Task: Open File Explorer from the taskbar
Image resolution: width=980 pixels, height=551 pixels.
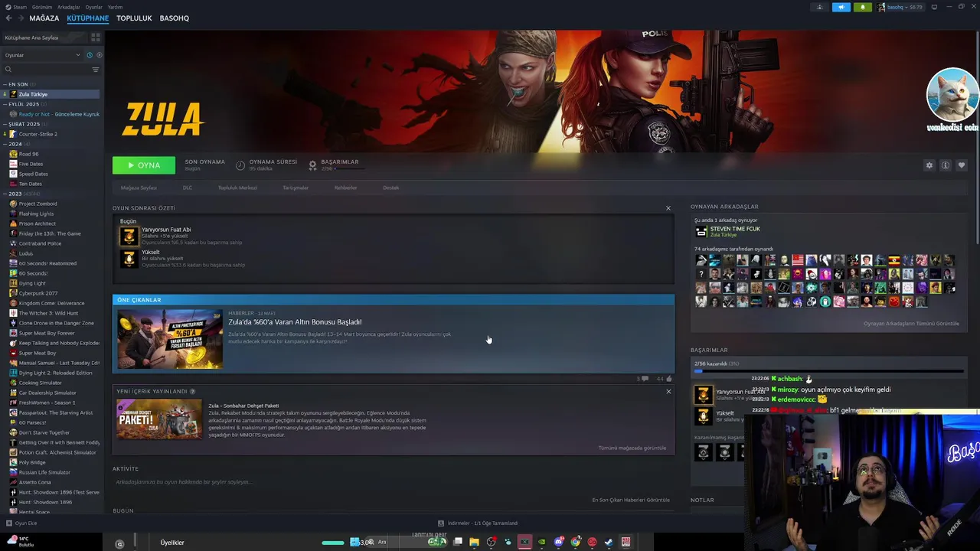Action: [474, 542]
